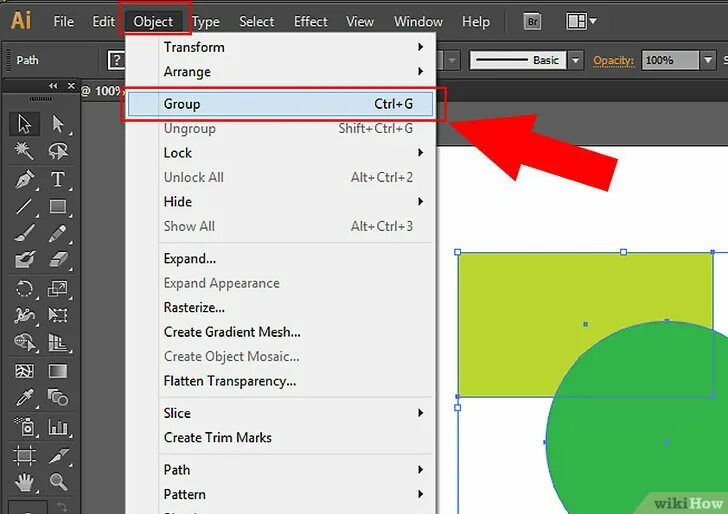Click Expand... in the Object menu
This screenshot has width=728, height=514.
coord(280,259)
